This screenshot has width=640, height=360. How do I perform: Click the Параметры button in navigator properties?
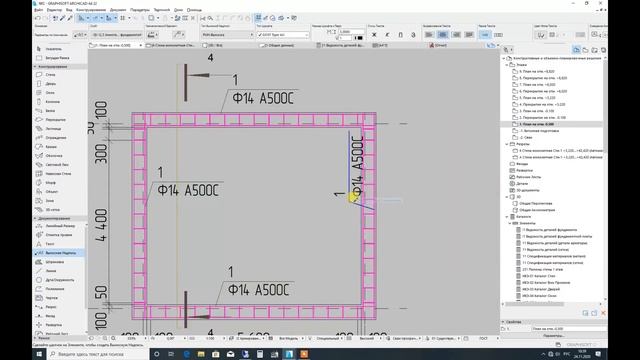[x=553, y=336]
